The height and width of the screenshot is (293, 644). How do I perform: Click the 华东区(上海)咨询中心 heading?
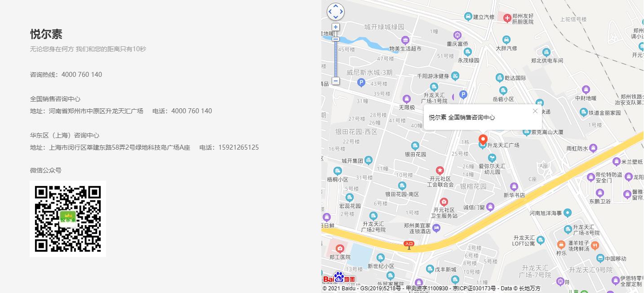pos(65,135)
